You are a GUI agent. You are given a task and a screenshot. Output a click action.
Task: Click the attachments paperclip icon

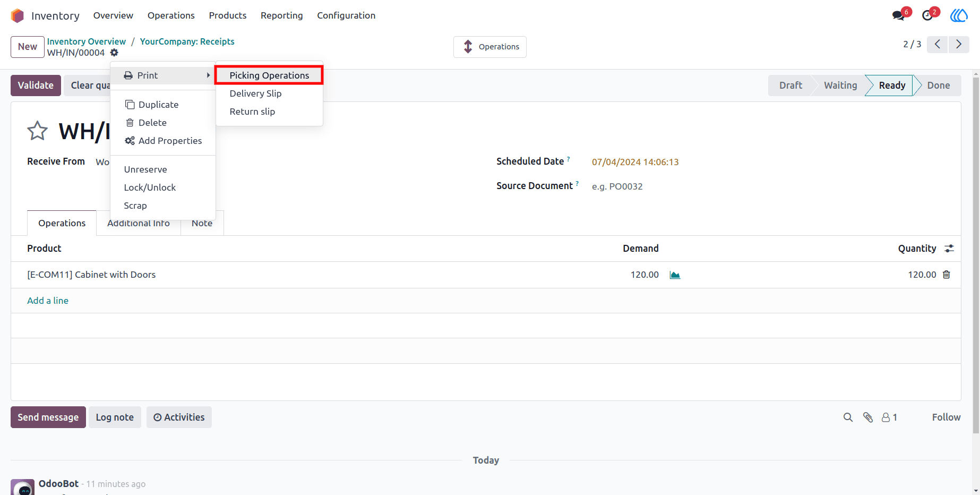[868, 417]
